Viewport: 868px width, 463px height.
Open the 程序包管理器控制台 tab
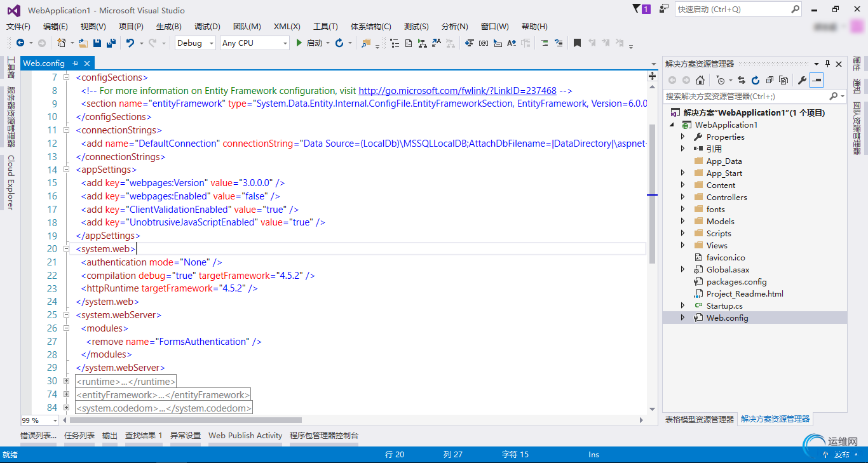click(x=324, y=436)
